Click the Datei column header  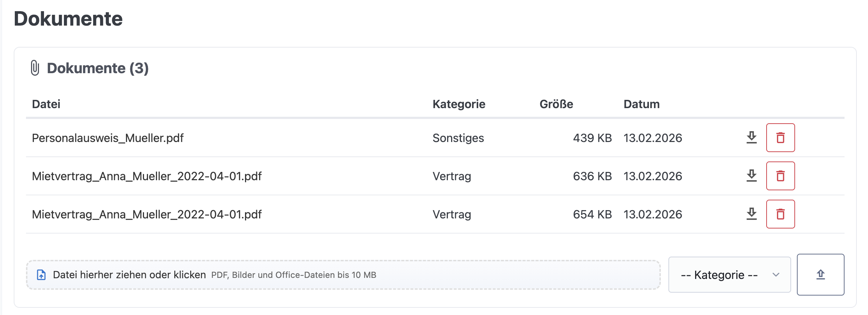coord(46,104)
